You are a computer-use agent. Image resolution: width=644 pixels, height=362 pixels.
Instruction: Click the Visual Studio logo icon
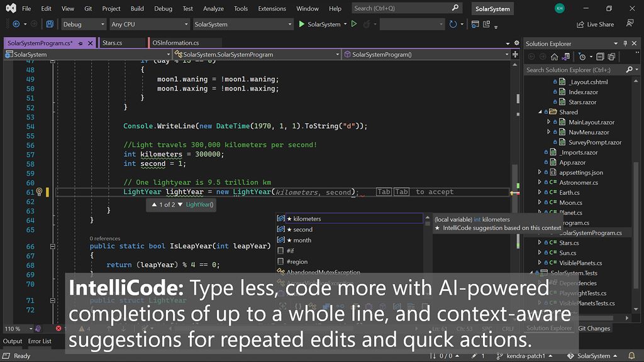(11, 8)
